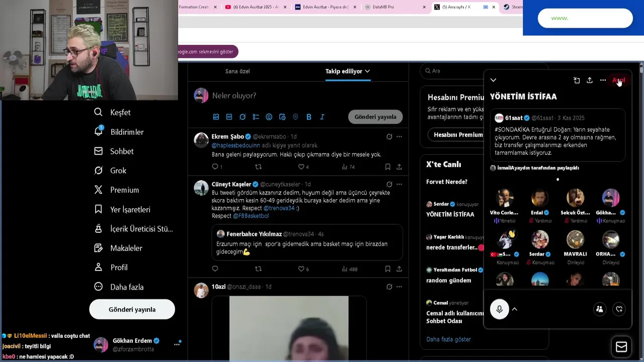644x362 pixels.
Task: Open Profil in the sidebar
Action: point(111,267)
